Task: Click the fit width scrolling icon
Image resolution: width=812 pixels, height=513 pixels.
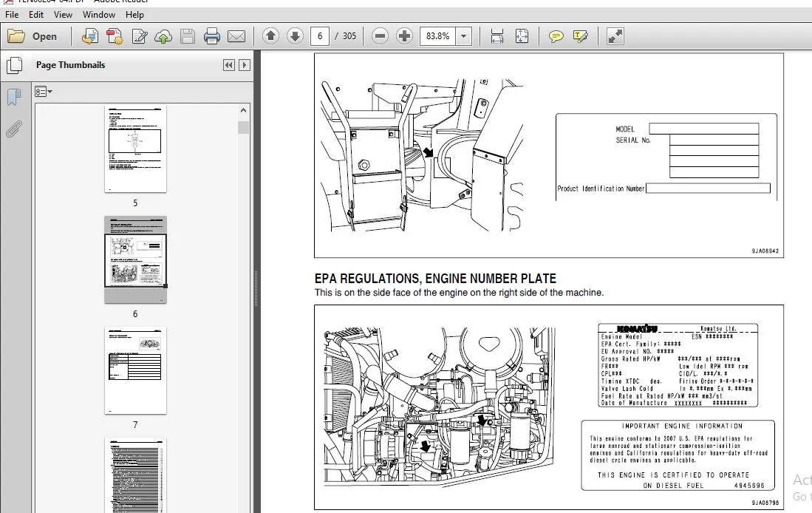Action: [497, 35]
